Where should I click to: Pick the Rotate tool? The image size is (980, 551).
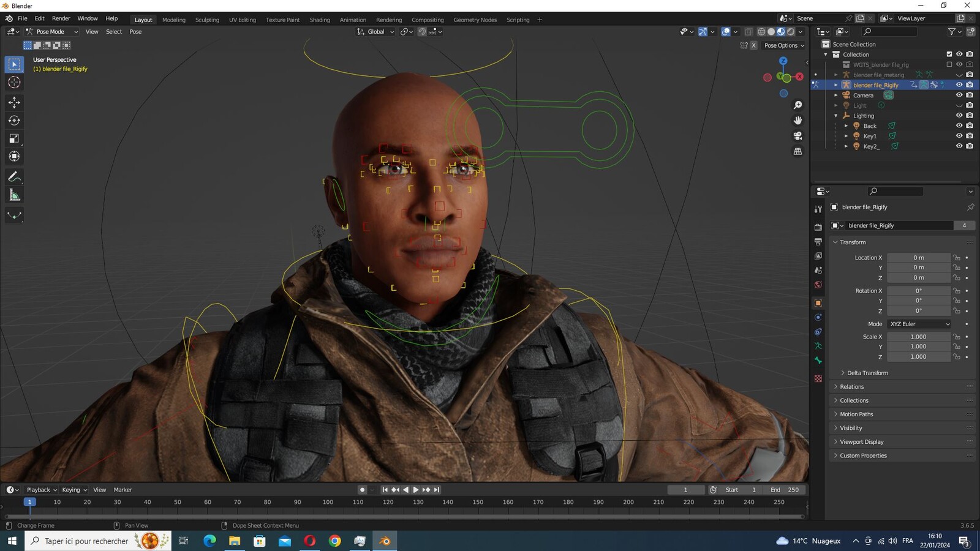point(14,121)
